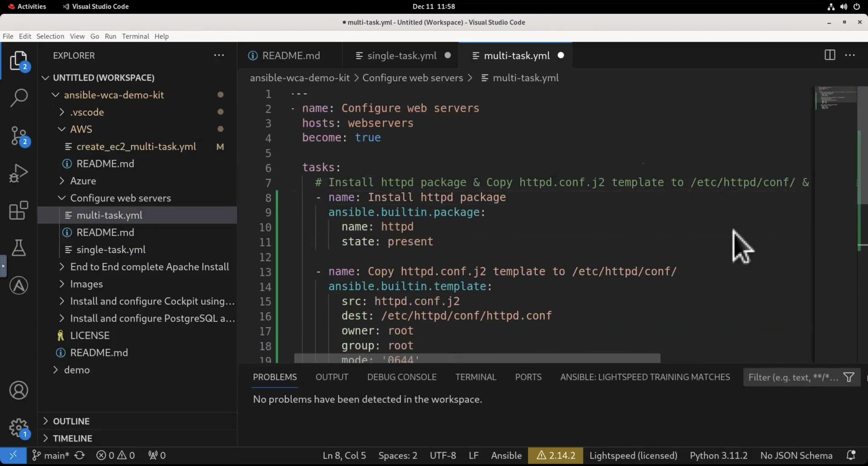Viewport: 868px width, 466px height.
Task: Switch to the single-task.yml editor tab
Action: [x=401, y=55]
